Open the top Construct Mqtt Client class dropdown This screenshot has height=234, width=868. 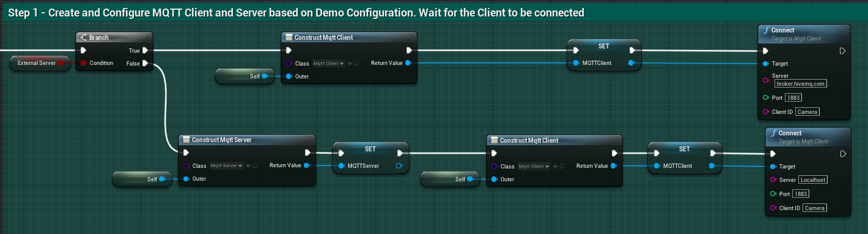329,63
